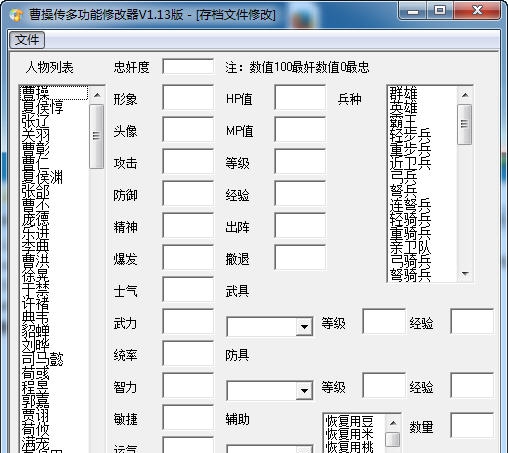Select 曹洪 in the character list

54,261
